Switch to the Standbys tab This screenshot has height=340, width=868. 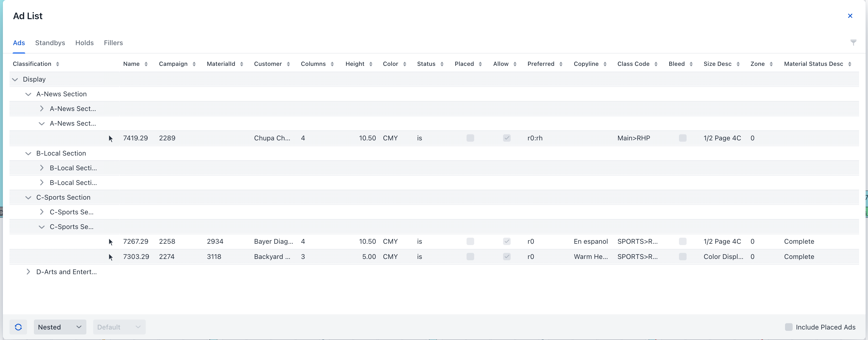[50, 43]
